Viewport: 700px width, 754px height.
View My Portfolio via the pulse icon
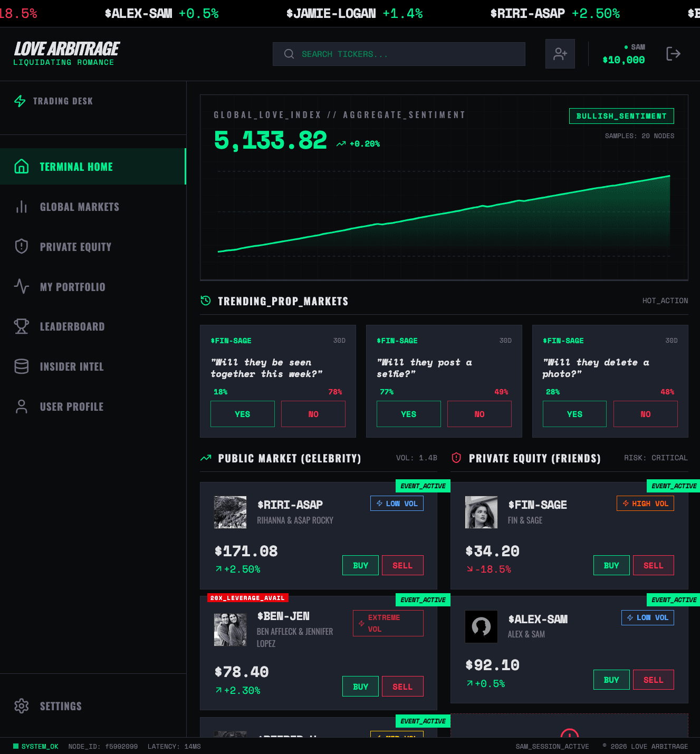point(21,286)
